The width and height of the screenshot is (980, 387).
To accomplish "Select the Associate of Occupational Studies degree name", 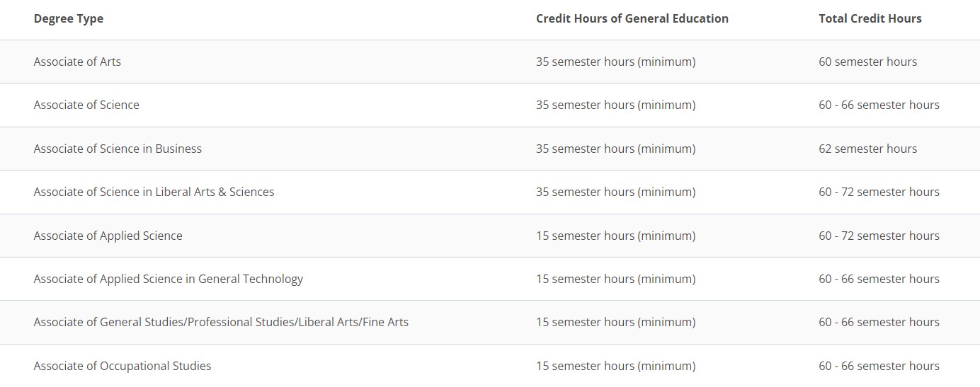I will (x=122, y=366).
